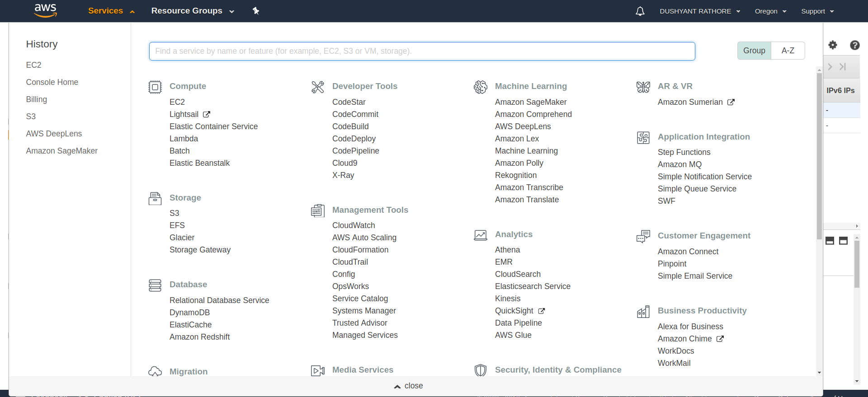Open the Elasticsearch Service link
This screenshot has height=397, width=868.
coord(533,286)
